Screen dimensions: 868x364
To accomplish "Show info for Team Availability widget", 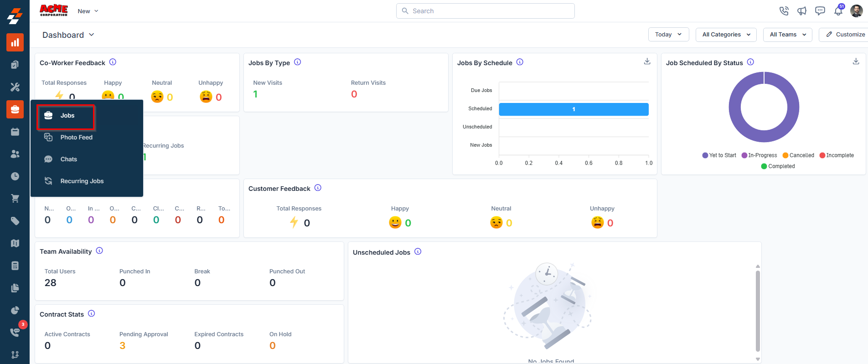I will [x=99, y=251].
